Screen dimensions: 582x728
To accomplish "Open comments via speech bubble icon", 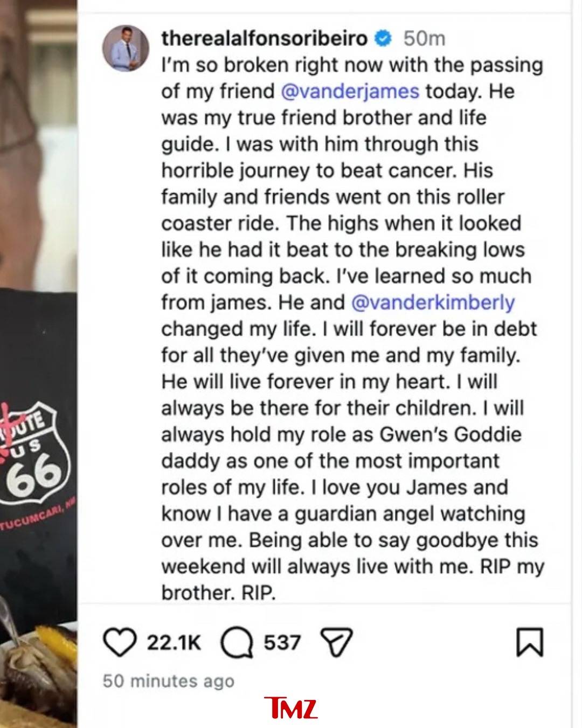I will coord(237,643).
